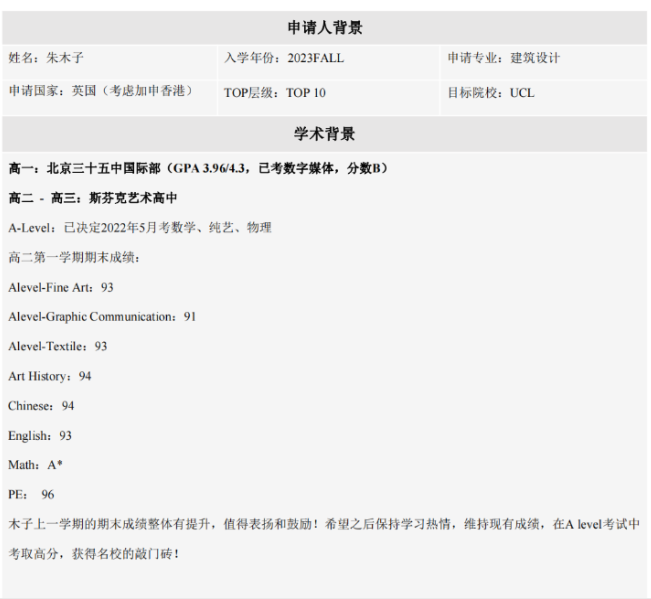651x599 pixels.
Task: Click the 入学年份 2023FALL cell
Action: (284, 58)
